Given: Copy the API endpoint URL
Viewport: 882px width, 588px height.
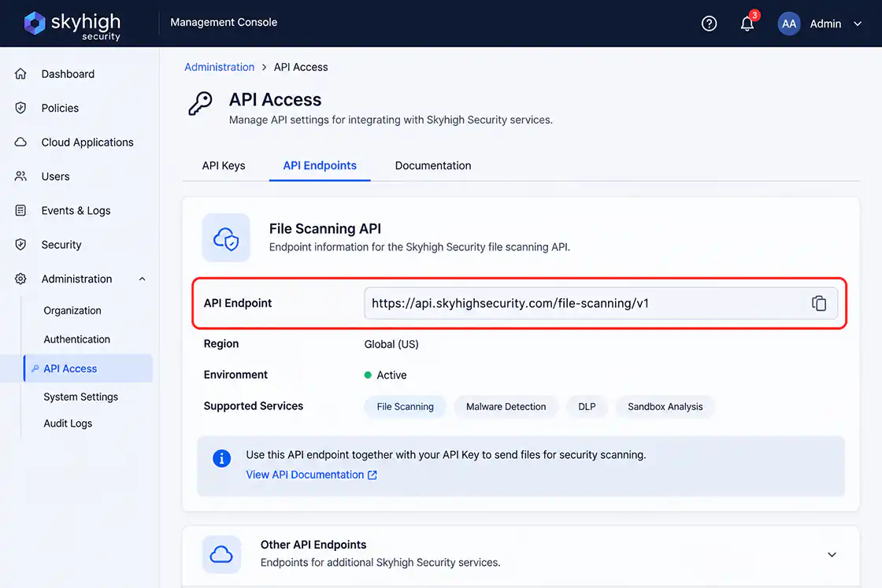Looking at the screenshot, I should click(x=819, y=303).
